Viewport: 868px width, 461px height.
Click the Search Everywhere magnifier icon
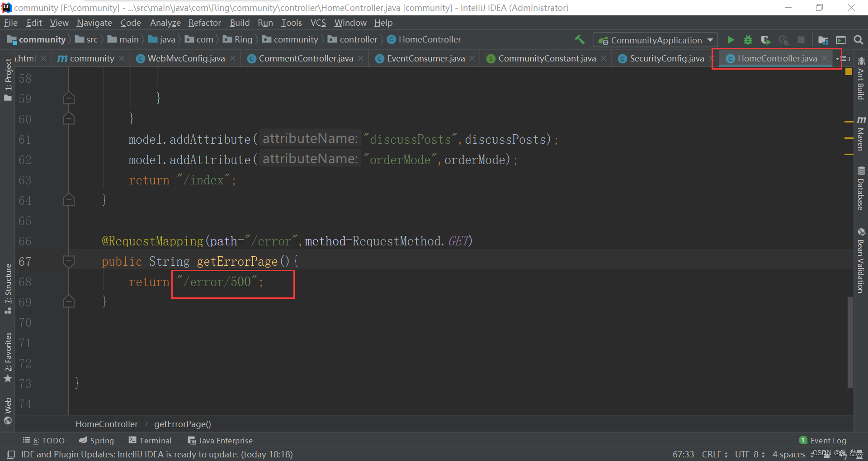tap(858, 40)
